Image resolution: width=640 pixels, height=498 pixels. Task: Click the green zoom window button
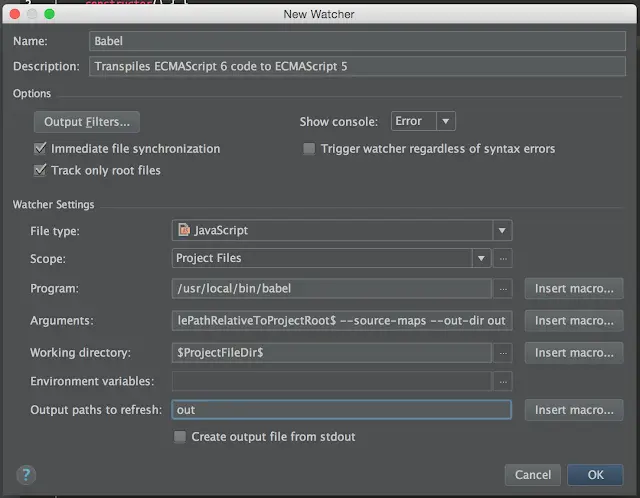pos(49,14)
